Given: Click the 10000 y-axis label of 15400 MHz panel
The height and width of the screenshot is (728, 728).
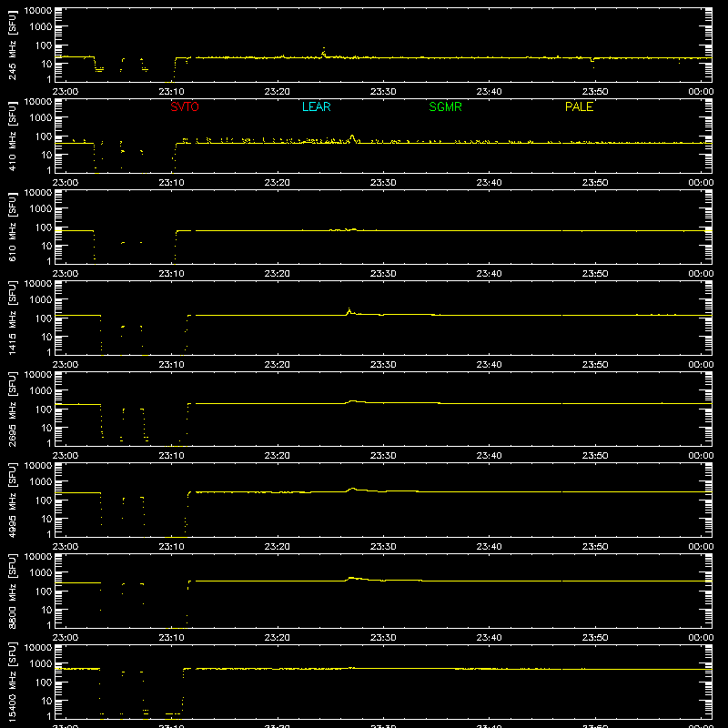Looking at the screenshot, I should pos(38,648).
